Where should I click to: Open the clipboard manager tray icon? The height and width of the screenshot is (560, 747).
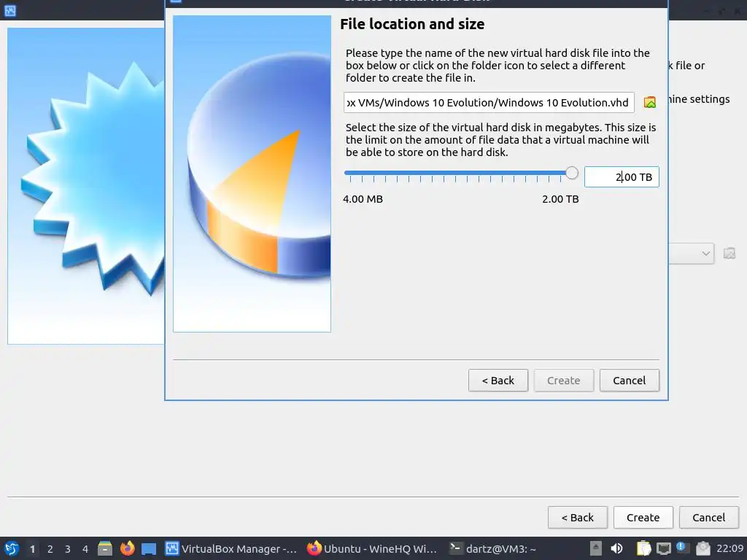[x=643, y=548]
